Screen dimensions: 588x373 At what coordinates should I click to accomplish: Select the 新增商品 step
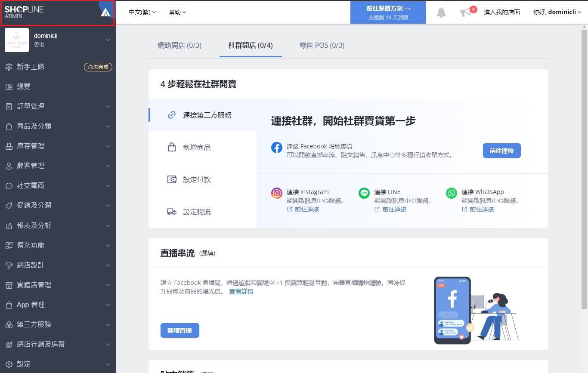tap(203, 148)
